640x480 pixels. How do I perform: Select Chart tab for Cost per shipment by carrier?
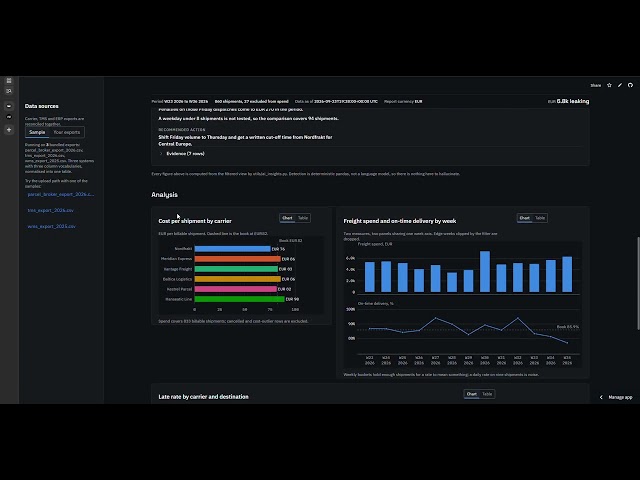tap(287, 218)
